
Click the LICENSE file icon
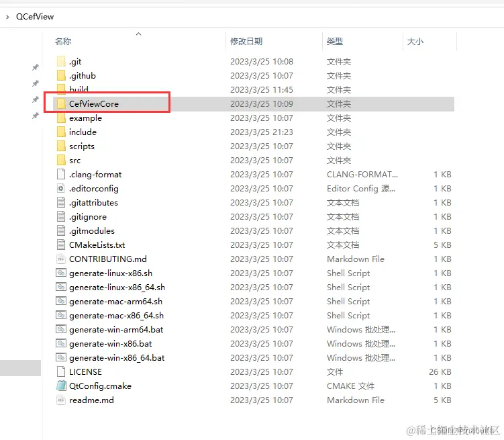[x=61, y=371]
